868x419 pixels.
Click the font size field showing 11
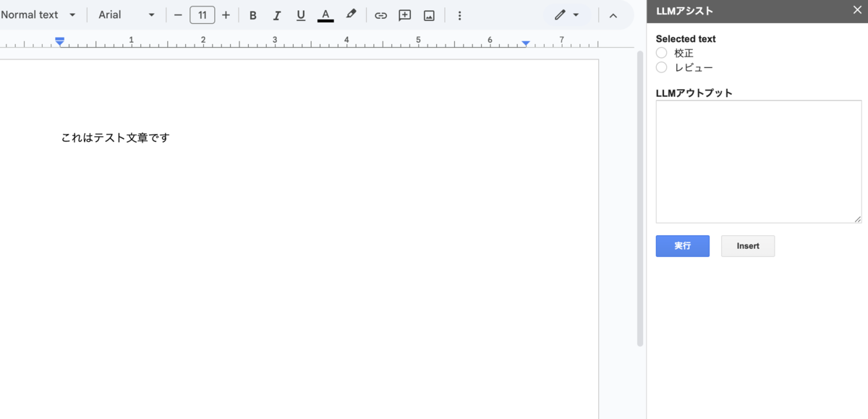pyautogui.click(x=203, y=15)
